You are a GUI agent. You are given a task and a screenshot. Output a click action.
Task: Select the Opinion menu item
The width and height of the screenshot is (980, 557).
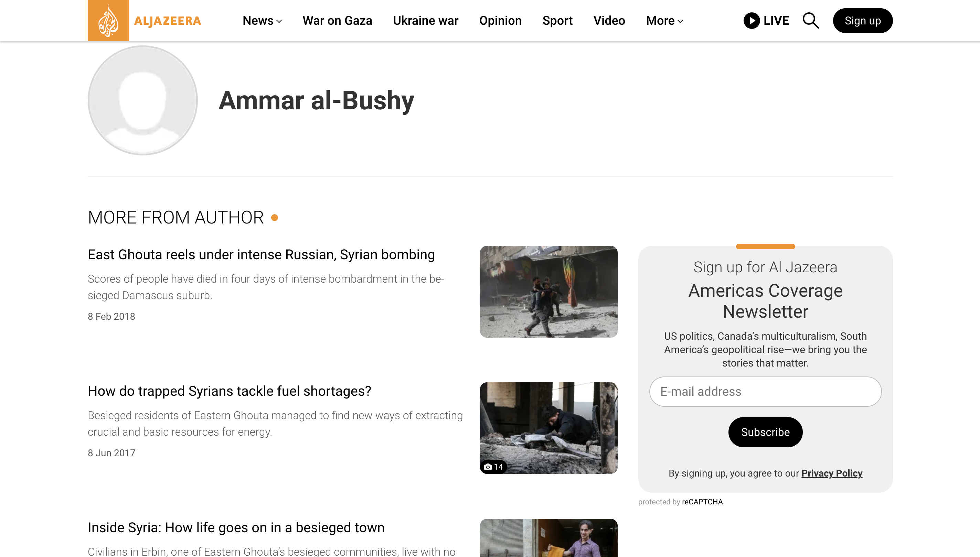coord(500,21)
